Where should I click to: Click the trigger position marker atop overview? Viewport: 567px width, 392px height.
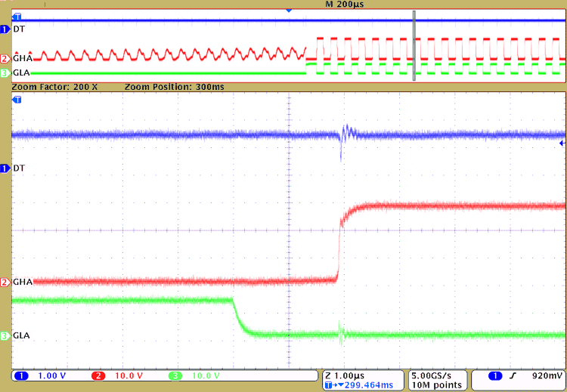click(288, 11)
